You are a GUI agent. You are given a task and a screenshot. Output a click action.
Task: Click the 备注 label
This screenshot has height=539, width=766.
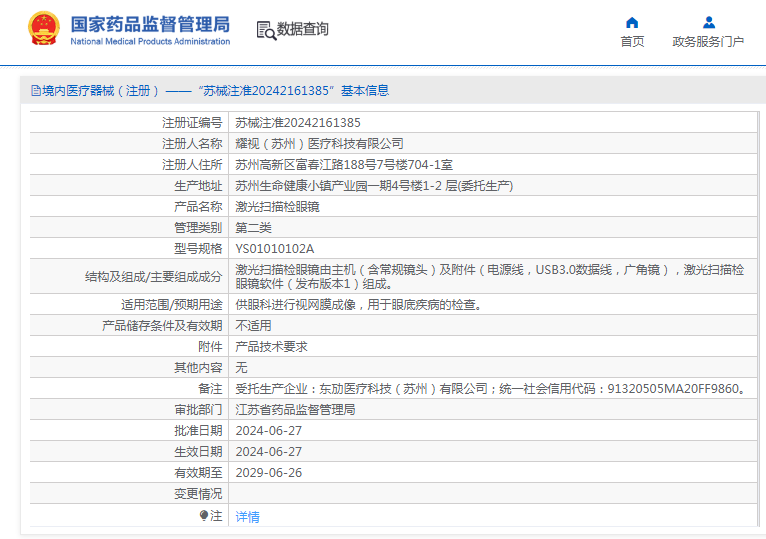pyautogui.click(x=210, y=389)
